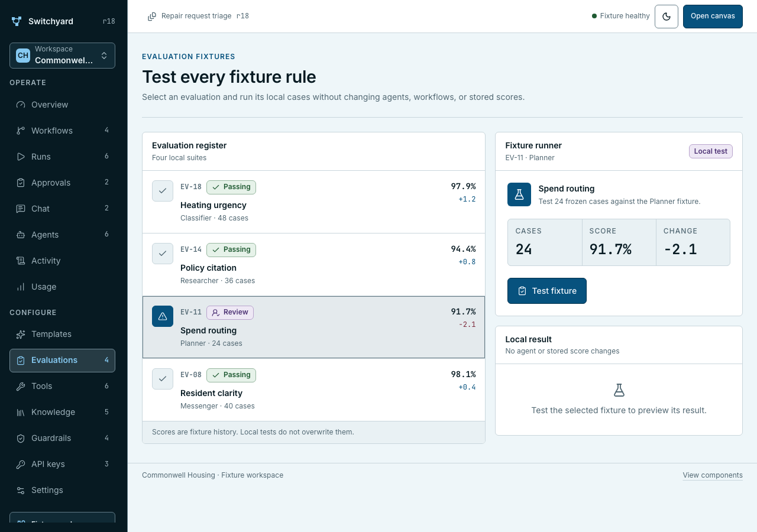
Task: Click the Chat bubble icon
Action: coord(21,209)
